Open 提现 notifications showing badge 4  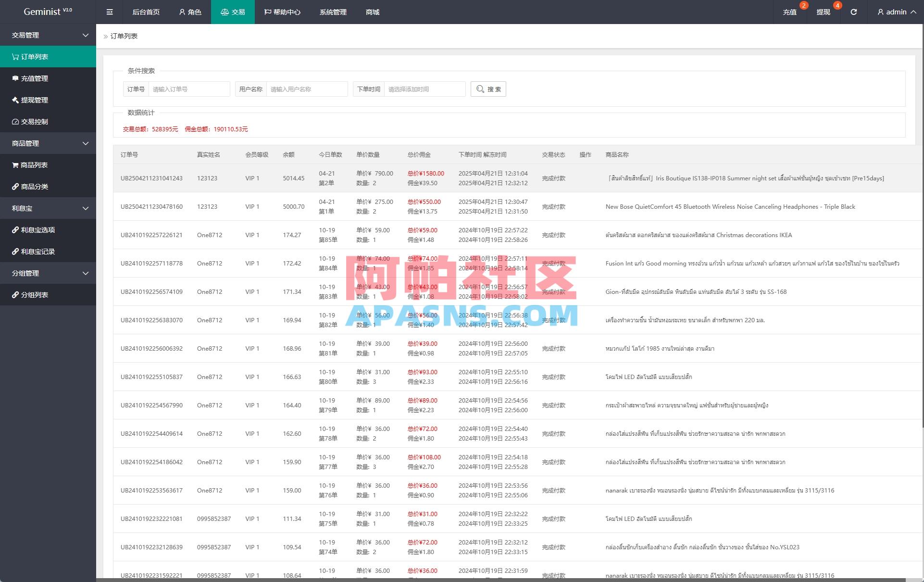pos(823,12)
